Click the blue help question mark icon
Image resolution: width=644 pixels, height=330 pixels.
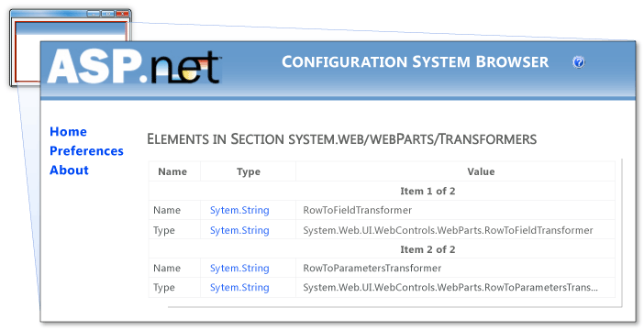point(578,62)
